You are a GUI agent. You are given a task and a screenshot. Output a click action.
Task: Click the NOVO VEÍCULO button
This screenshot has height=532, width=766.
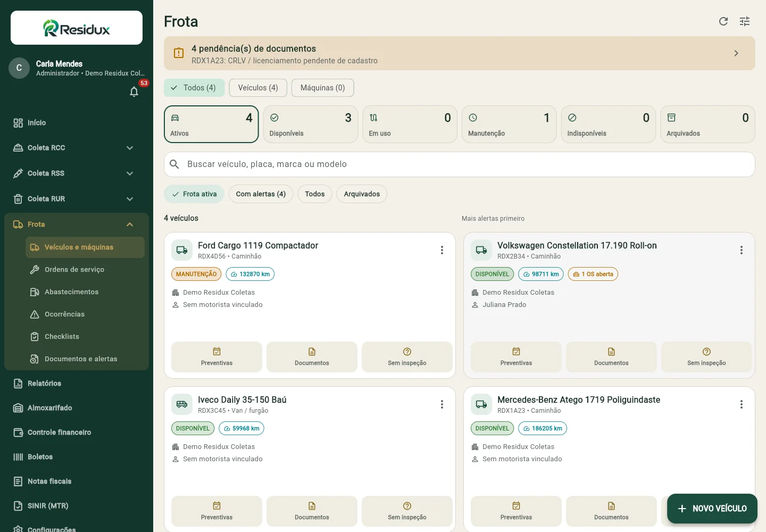712,509
